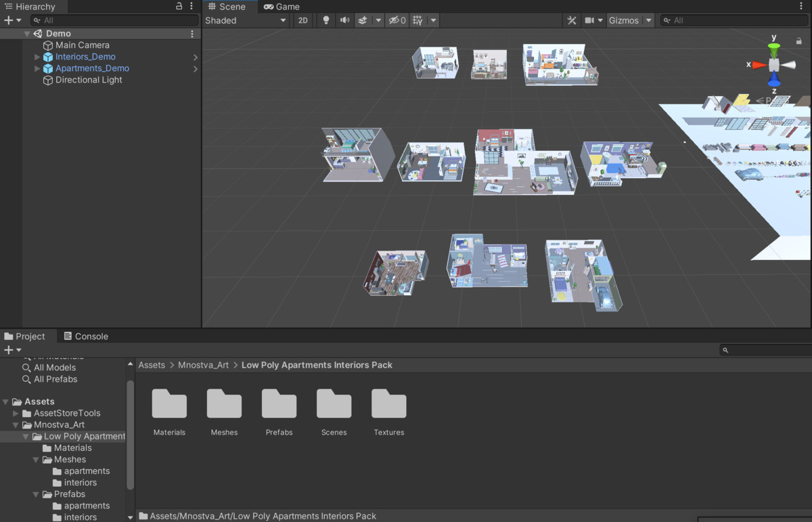Viewport: 812px width, 522px height.
Task: Expand Interiors_Demo foldout arrow
Action: coord(37,57)
